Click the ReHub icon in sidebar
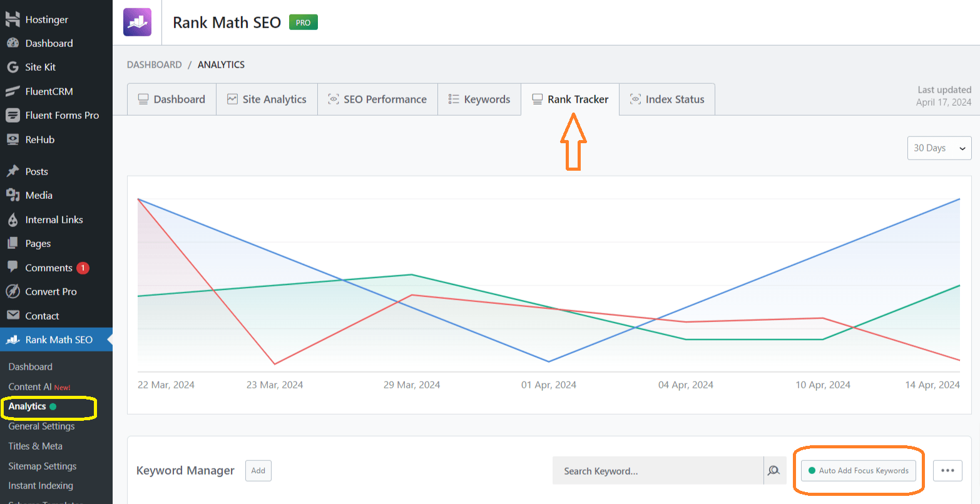This screenshot has height=504, width=980. pyautogui.click(x=13, y=139)
